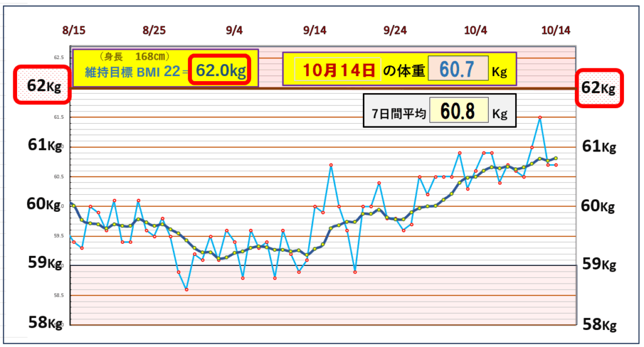Click the 9/4 date axis label

point(235,30)
